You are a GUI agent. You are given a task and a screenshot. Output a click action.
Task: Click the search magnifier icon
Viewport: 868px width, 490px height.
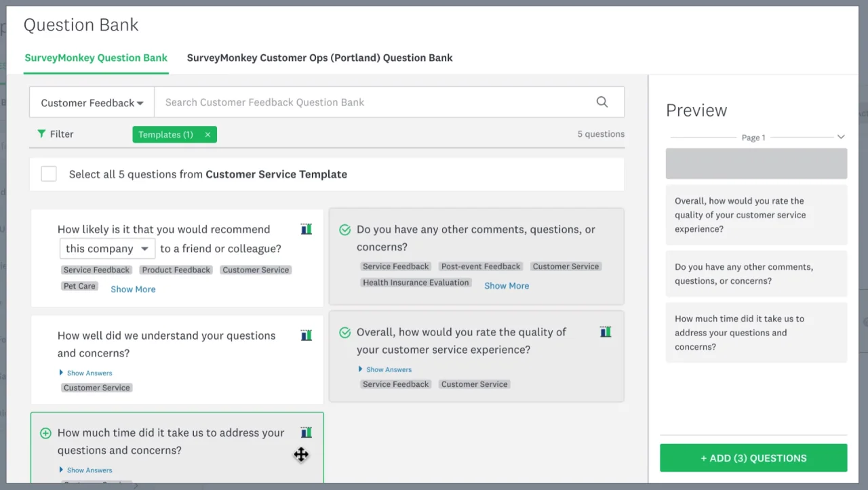pos(602,102)
